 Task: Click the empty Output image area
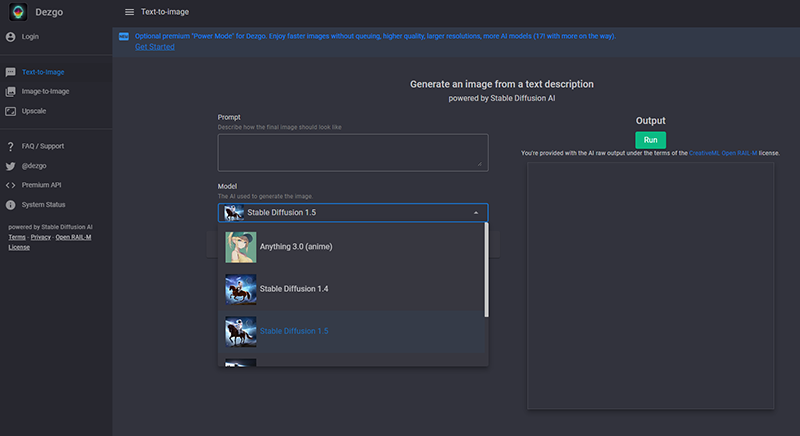tap(651, 286)
